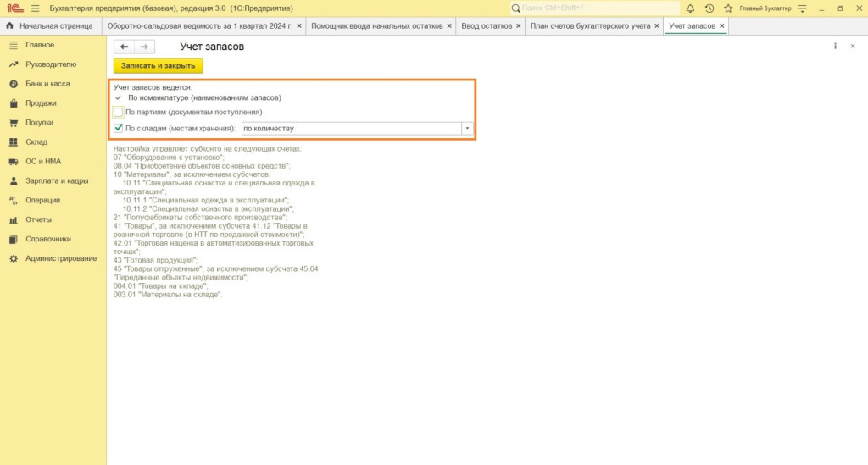Image resolution: width=868 pixels, height=465 pixels.
Task: Uncheck the По складам checkbox
Action: click(x=119, y=129)
